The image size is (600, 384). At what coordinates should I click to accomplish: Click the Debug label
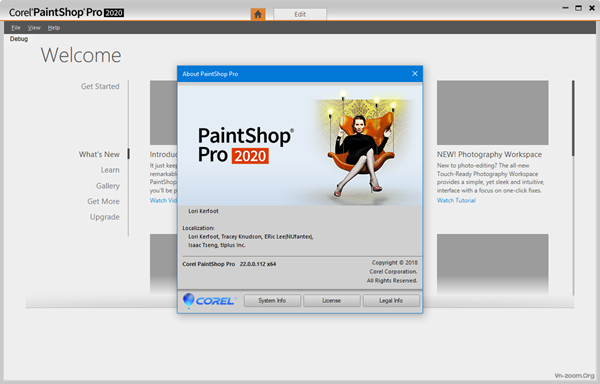tap(19, 39)
